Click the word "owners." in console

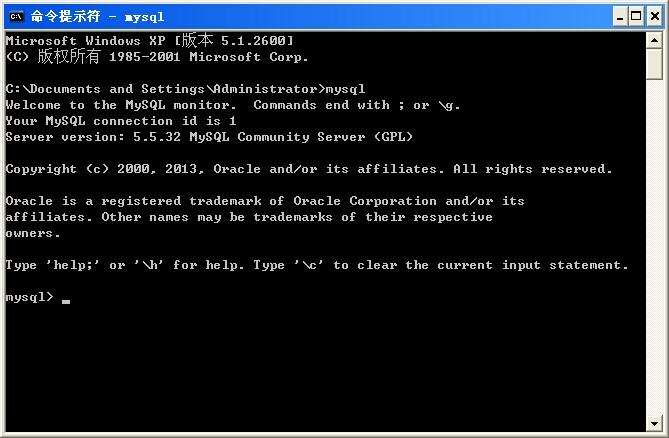pyautogui.click(x=33, y=233)
